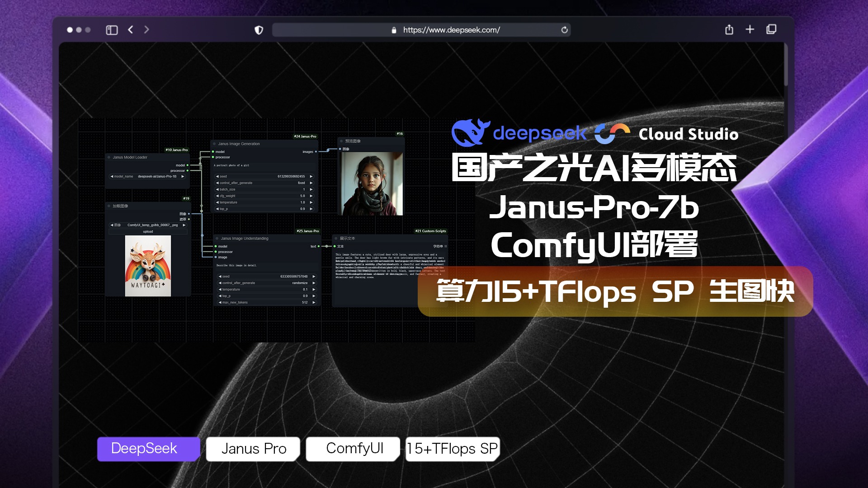
Task: Adjust Image Generation temperature 1.0 slider
Action: tap(264, 202)
